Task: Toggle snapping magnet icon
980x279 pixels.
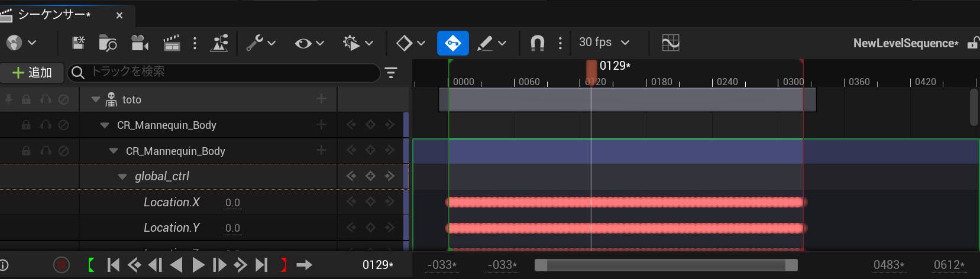Action: [x=537, y=43]
